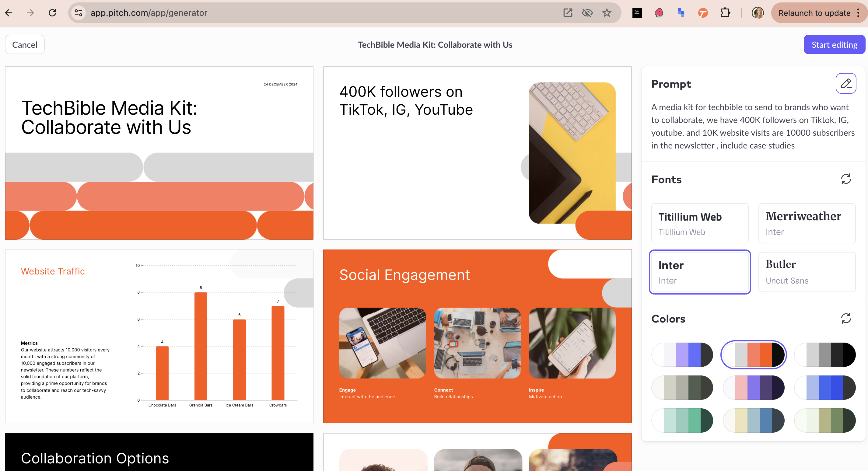Open the TechBible browser extension
The height and width of the screenshot is (471, 868).
pyautogui.click(x=637, y=13)
